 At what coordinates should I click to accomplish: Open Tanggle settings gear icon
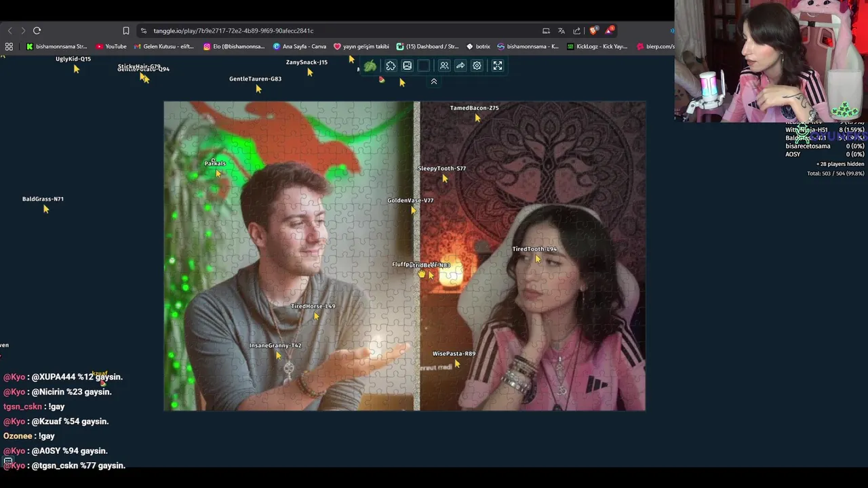tap(477, 66)
